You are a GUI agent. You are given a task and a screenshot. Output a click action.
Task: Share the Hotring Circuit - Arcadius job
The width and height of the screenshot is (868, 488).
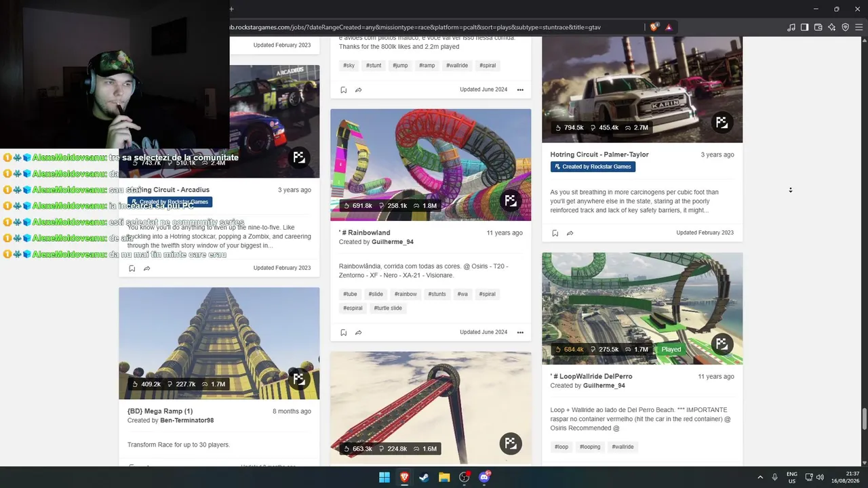(147, 268)
